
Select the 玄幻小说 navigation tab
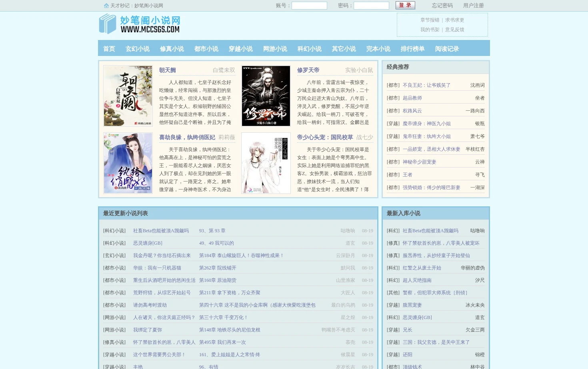click(x=138, y=49)
